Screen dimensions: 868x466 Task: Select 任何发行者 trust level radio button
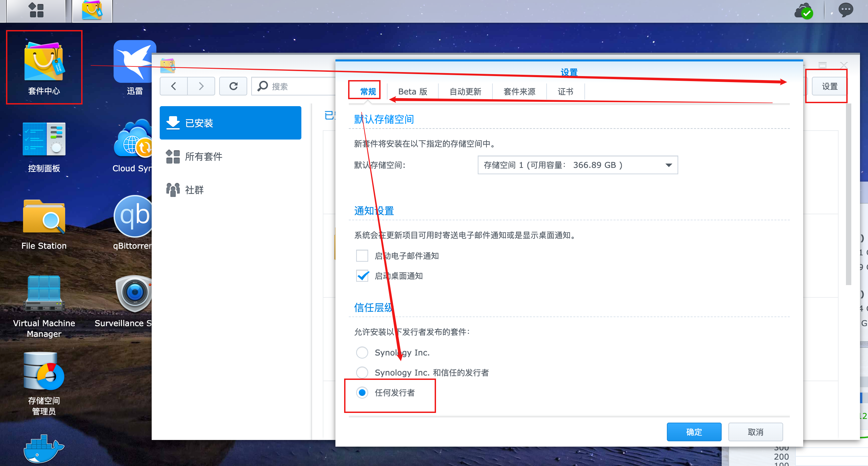363,392
